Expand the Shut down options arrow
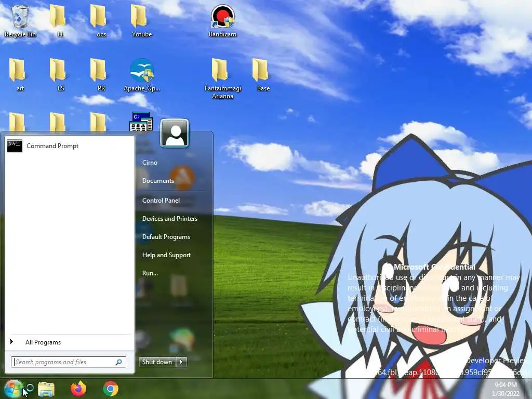532x399 pixels. point(181,362)
